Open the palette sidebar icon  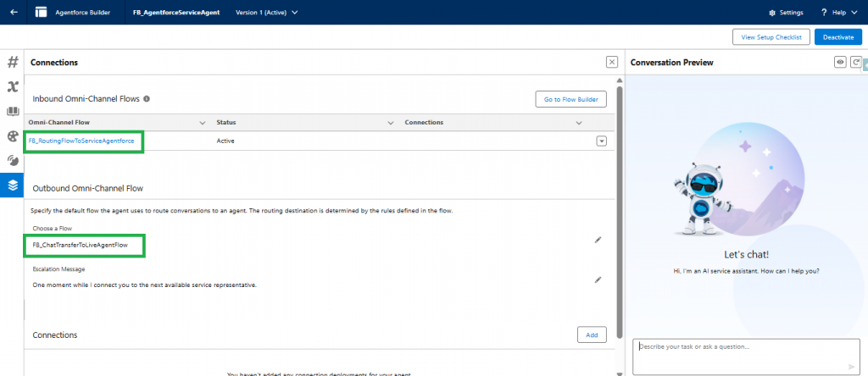(12, 136)
